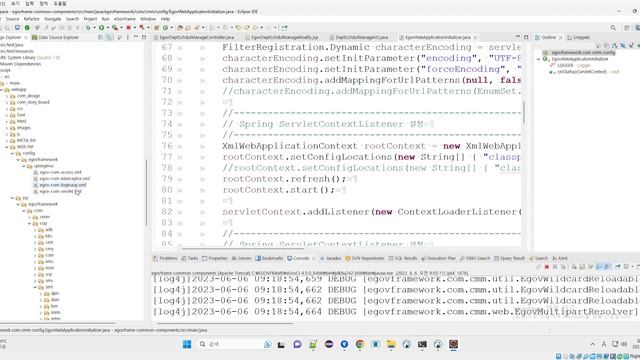
Task: Open the terminal icon in taskbar
Action: coord(422,344)
